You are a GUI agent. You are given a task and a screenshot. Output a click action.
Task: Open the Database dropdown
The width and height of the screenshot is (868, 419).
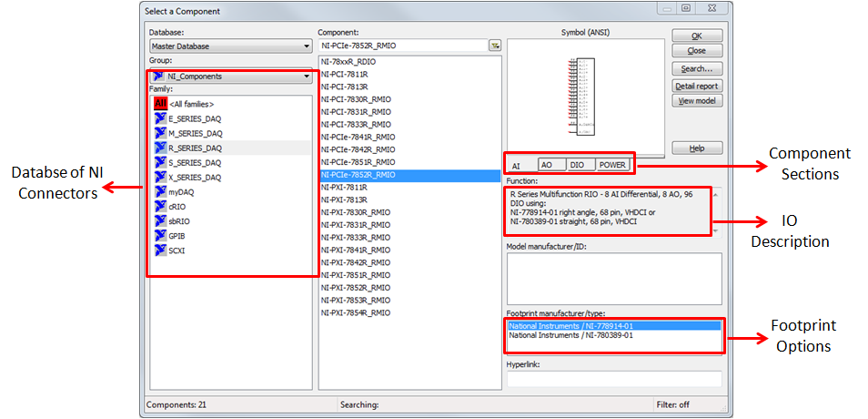click(230, 46)
